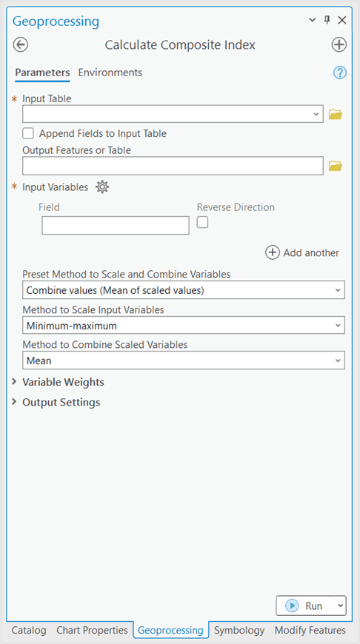This screenshot has height=644, width=360.
Task: Go back using the left arrow icon
Action: click(21, 44)
